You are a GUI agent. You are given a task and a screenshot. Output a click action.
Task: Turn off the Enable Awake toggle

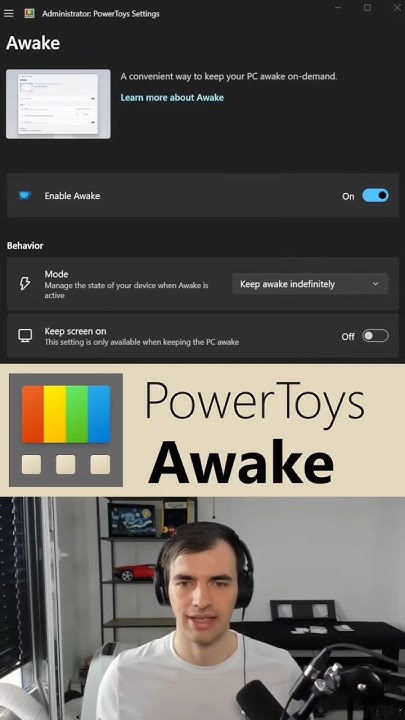(375, 196)
